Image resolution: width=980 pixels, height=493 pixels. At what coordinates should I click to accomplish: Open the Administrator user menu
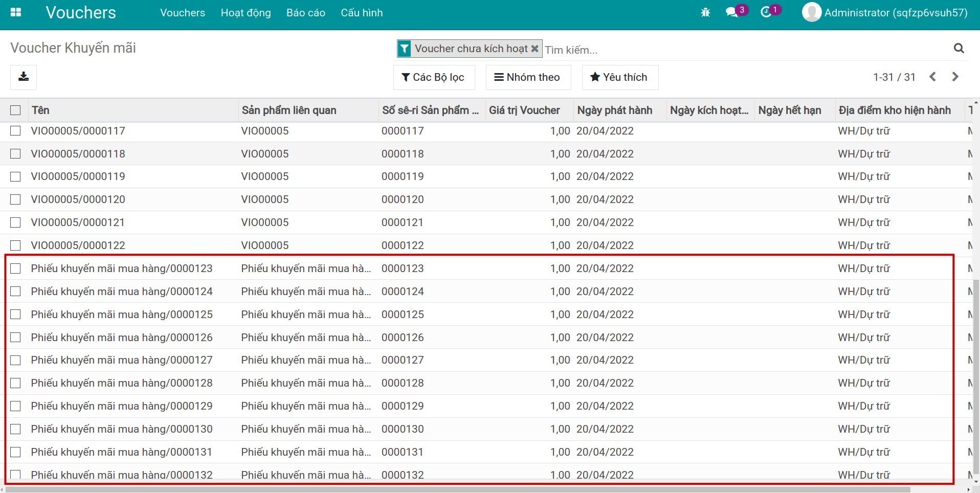click(x=885, y=13)
